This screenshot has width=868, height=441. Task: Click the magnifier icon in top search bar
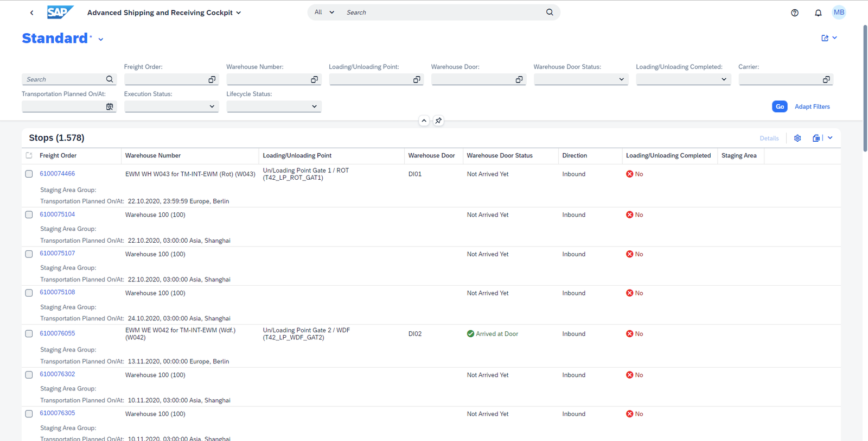pyautogui.click(x=550, y=12)
